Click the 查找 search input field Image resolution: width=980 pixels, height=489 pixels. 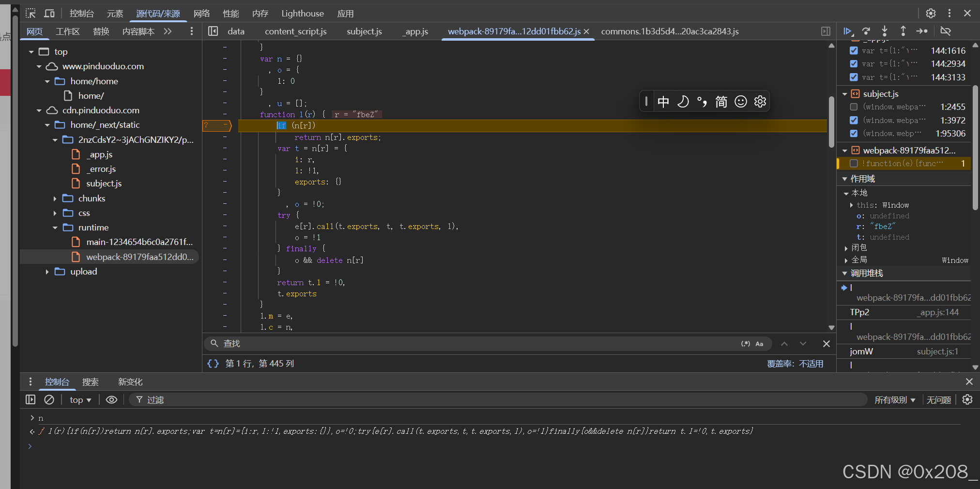pyautogui.click(x=479, y=344)
